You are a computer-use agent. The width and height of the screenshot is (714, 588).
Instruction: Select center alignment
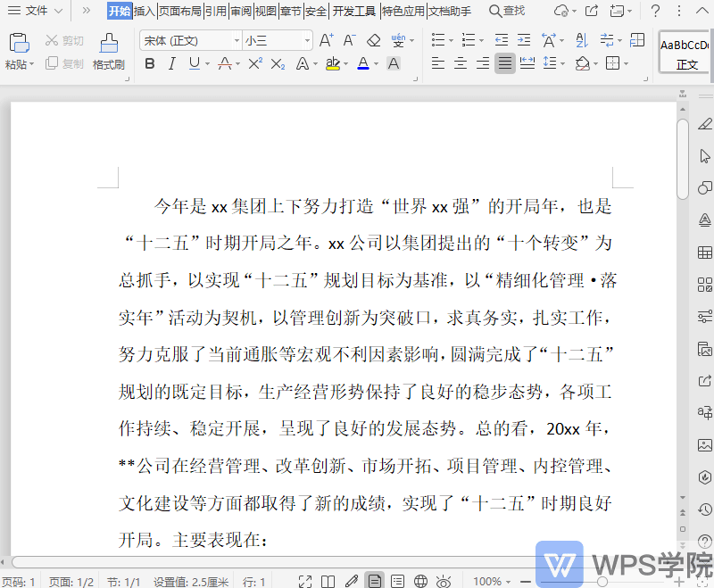[x=461, y=63]
